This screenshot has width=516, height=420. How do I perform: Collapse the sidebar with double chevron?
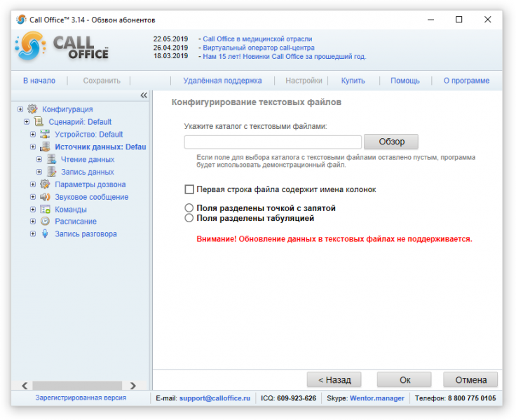coord(144,95)
